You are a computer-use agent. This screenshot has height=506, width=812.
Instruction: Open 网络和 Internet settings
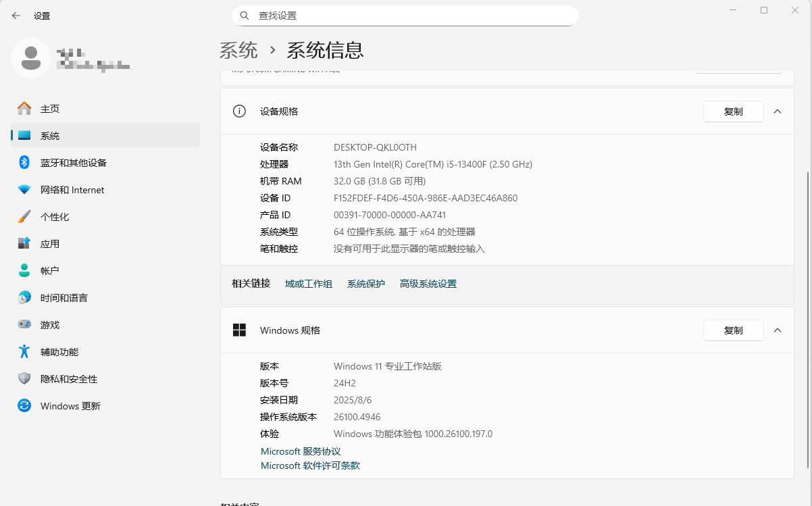click(105, 190)
